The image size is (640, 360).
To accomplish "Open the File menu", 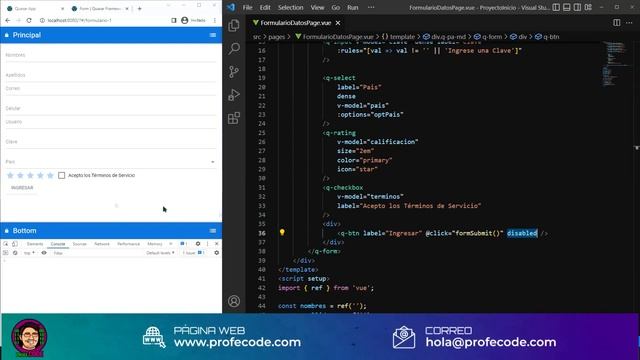I will (247, 7).
